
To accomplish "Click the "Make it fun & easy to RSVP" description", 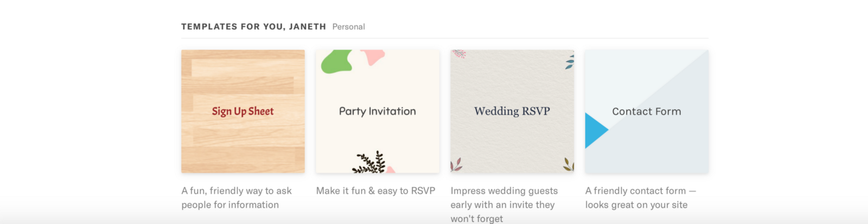I will tap(375, 191).
